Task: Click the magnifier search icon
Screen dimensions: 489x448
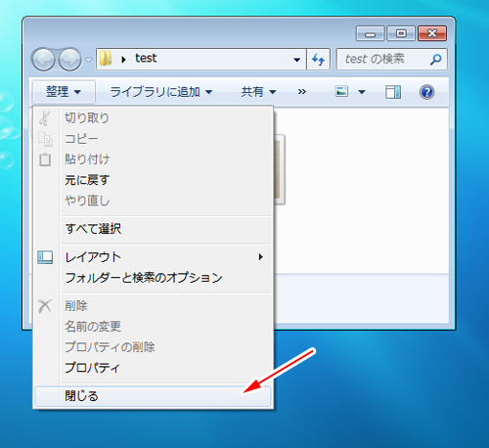Action: point(435,59)
